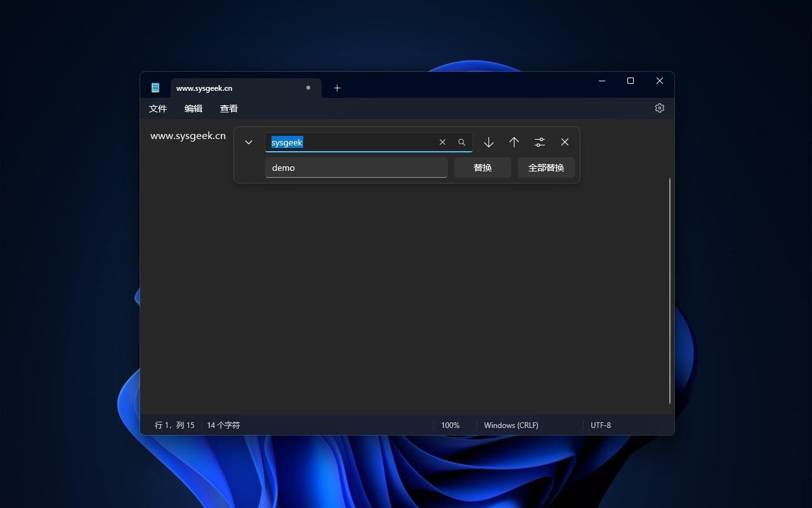Click inside the replace field containing demo
This screenshot has width=812, height=508.
pos(355,167)
